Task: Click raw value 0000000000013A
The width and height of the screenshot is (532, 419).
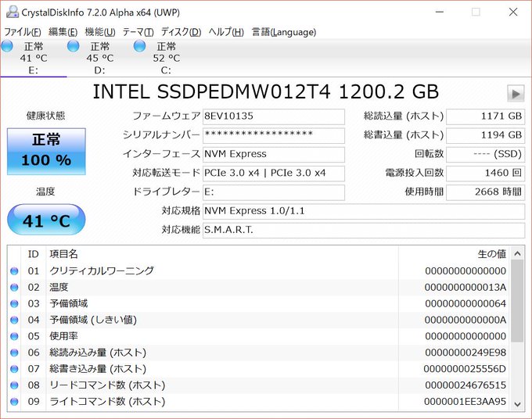Action: pyautogui.click(x=465, y=287)
